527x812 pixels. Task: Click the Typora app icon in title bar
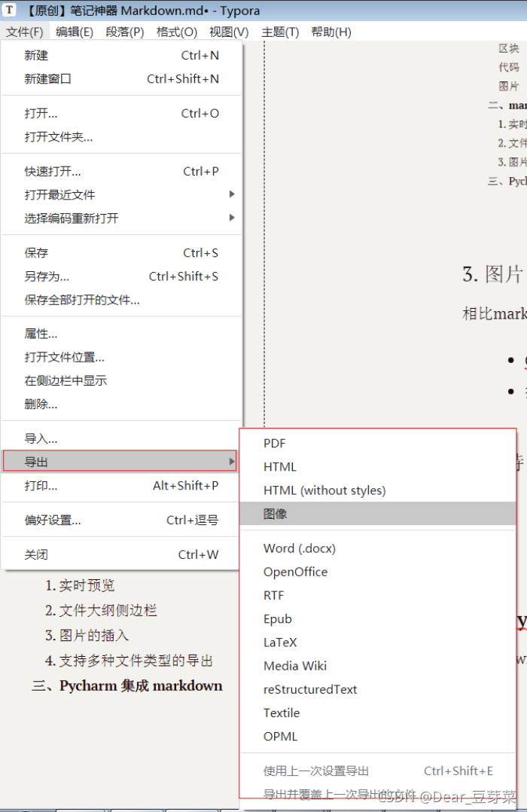[x=9, y=10]
